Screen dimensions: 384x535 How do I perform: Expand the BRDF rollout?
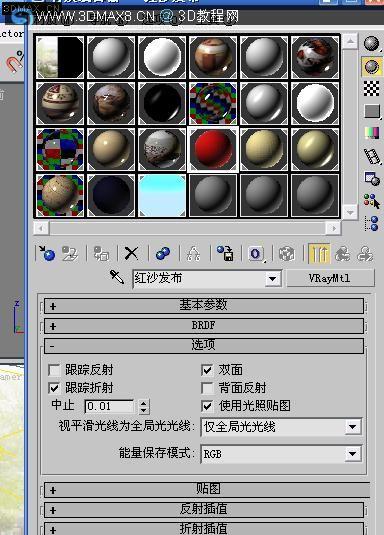pyautogui.click(x=203, y=326)
